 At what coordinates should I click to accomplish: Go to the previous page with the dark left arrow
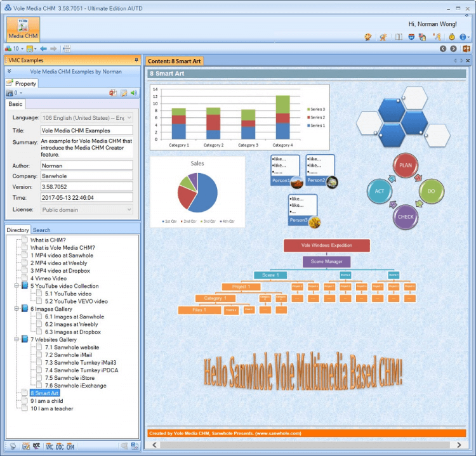[443, 49]
